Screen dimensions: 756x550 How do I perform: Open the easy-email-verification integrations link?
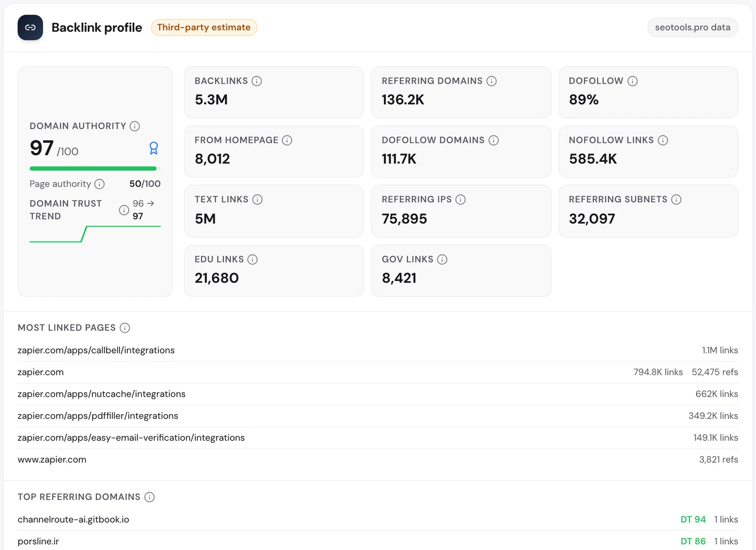tap(131, 438)
